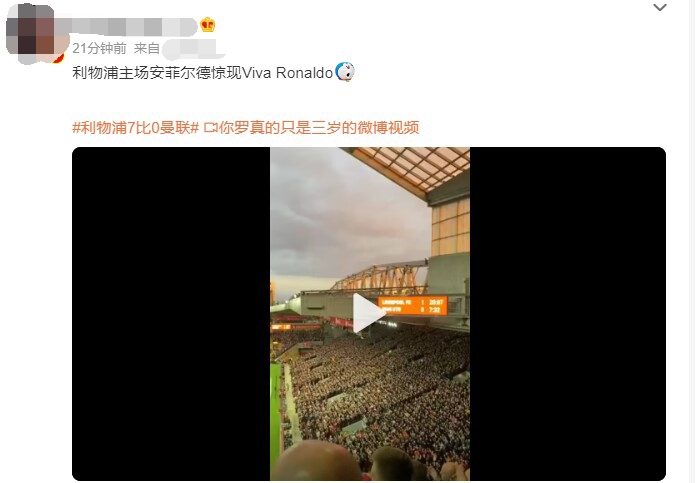Viewport: 695px width, 483px height.
Task: Expand the post options chevron menu
Action: pos(660,7)
